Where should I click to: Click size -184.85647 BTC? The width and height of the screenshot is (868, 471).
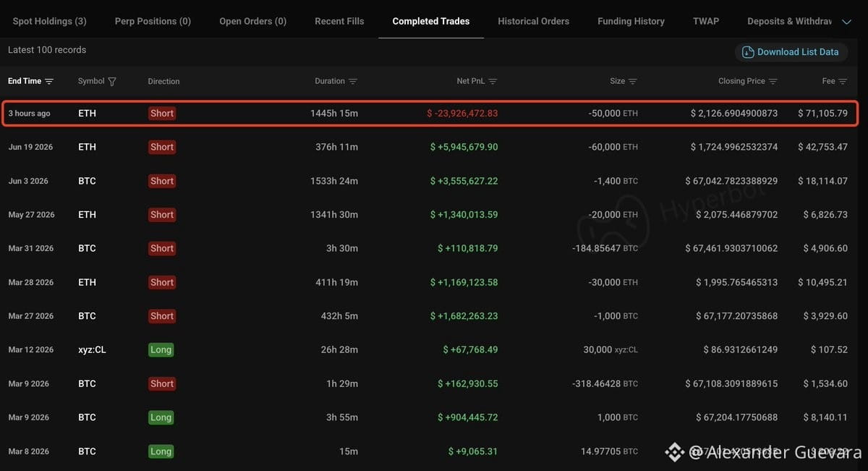(604, 248)
